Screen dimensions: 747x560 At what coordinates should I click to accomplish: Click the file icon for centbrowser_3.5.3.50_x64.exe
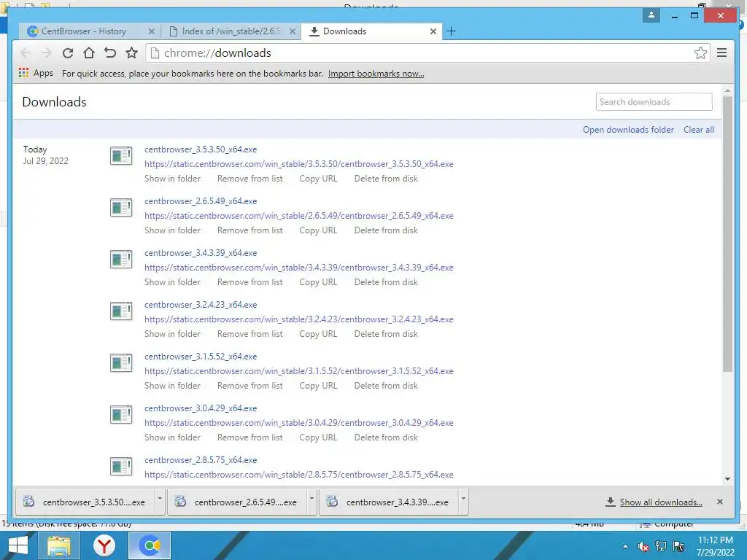click(121, 155)
